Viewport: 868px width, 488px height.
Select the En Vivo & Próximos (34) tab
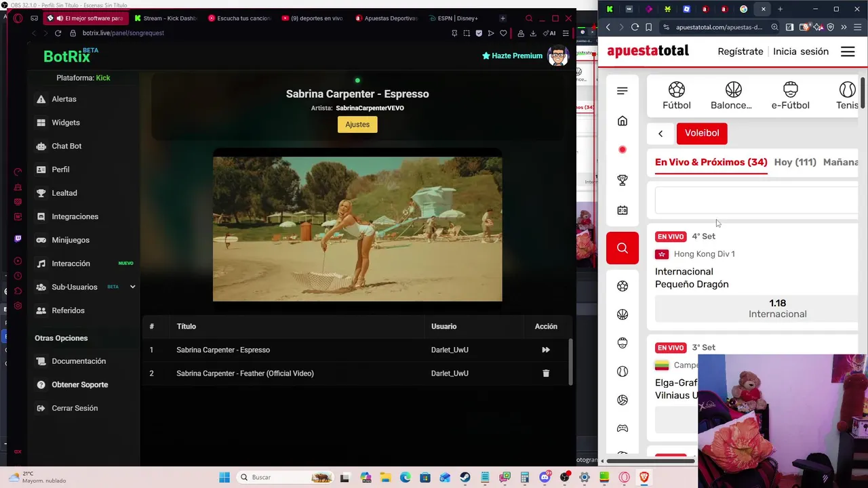pyautogui.click(x=711, y=163)
